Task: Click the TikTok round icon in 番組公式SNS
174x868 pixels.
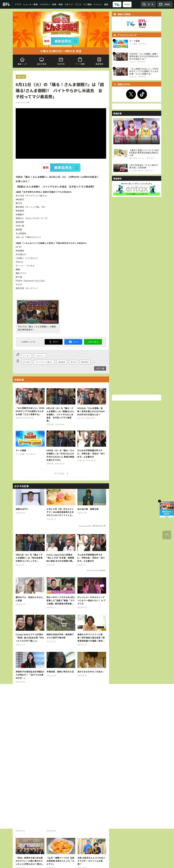Action: point(142,94)
